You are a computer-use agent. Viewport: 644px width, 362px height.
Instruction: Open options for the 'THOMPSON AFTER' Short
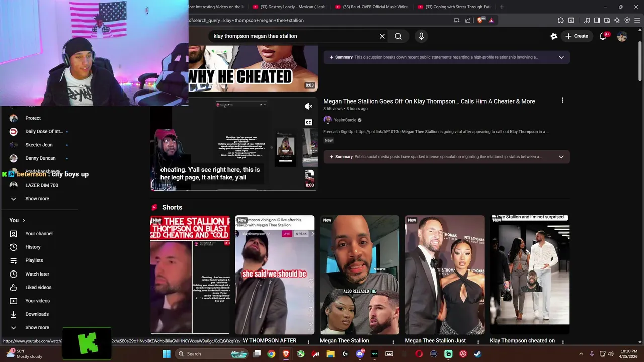pos(308,342)
